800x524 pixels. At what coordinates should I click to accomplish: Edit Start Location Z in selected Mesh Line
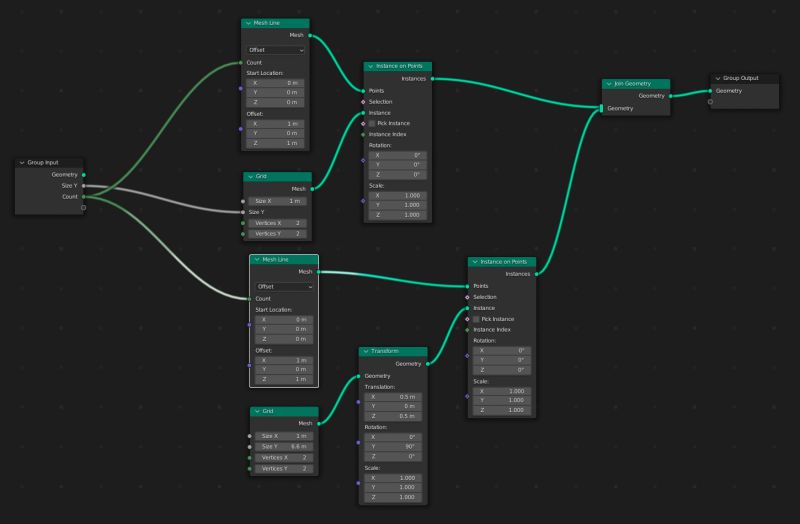284,339
